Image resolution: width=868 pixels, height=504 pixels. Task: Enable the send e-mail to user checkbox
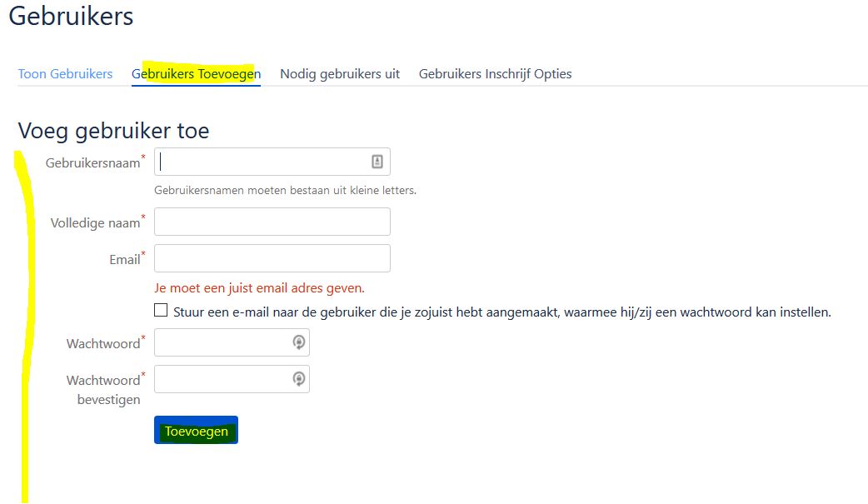pos(161,310)
